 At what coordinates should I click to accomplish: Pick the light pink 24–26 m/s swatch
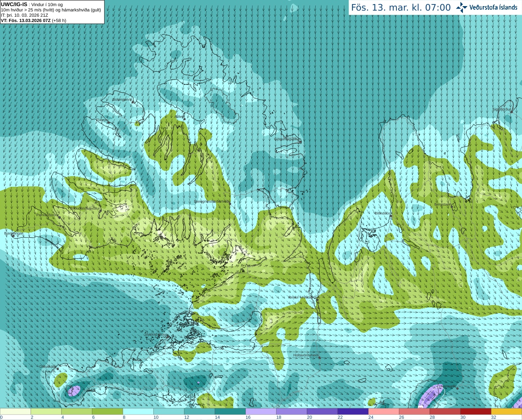point(384,411)
